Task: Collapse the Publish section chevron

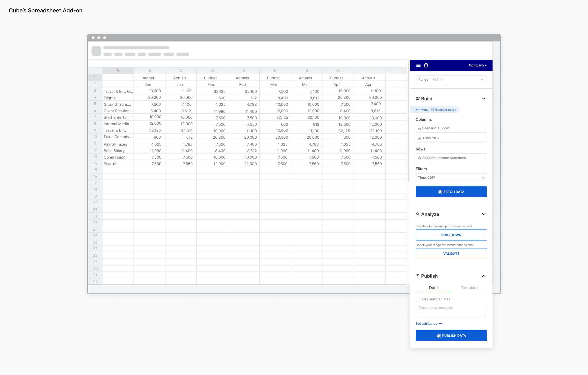Action: [483, 276]
